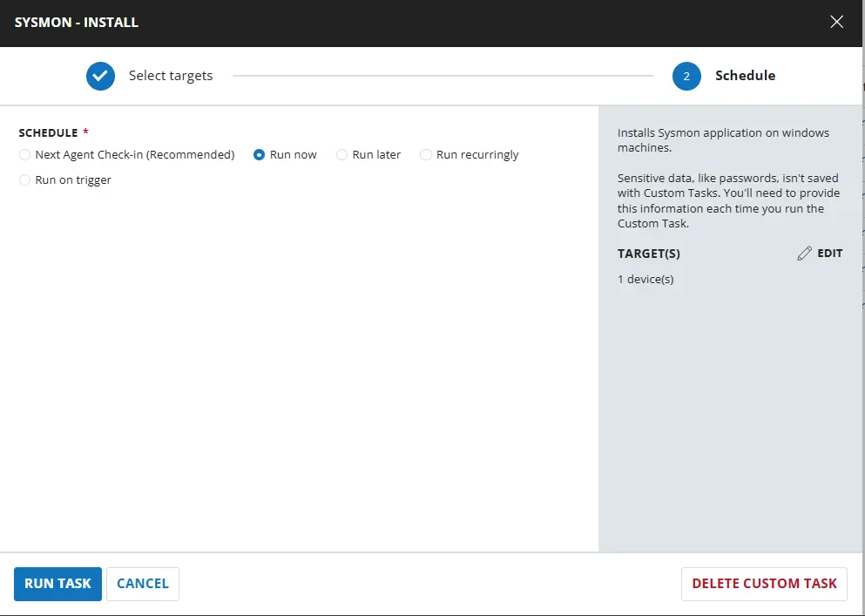
Task: Click DELETE CUSTOM TASK button
Action: pos(764,584)
